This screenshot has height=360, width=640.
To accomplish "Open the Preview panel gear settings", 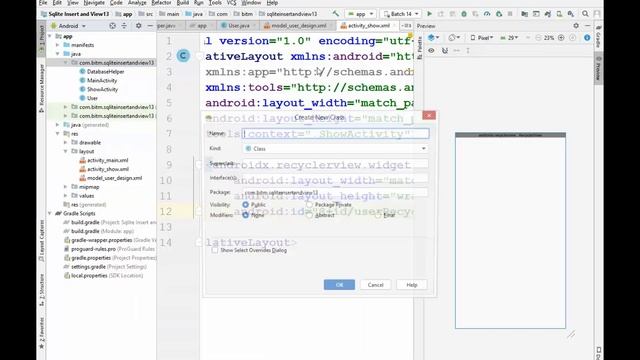I will click(x=576, y=26).
